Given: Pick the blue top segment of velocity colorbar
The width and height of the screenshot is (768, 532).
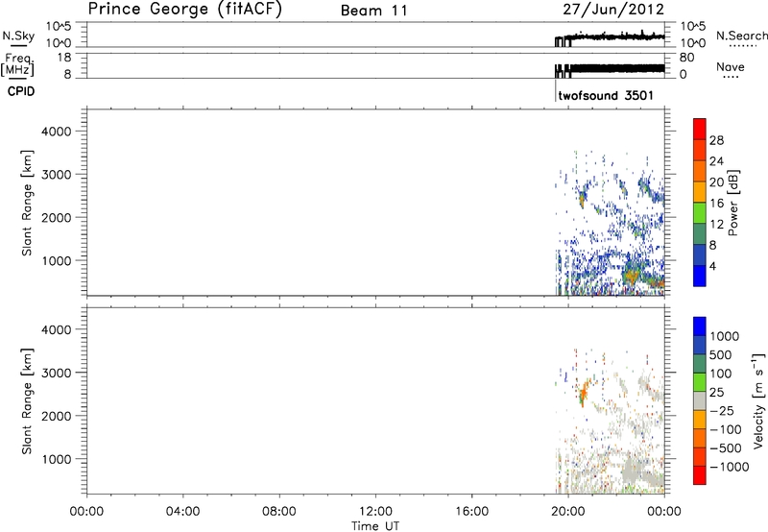Looking at the screenshot, I should pyautogui.click(x=700, y=326).
